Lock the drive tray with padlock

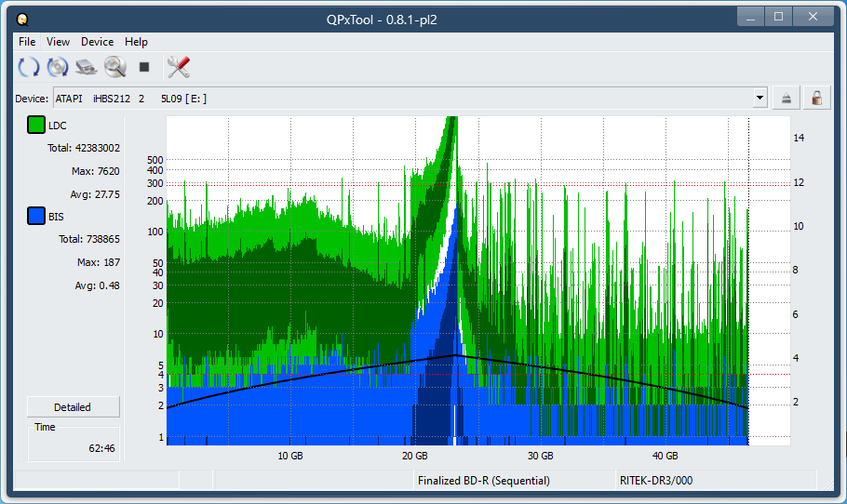817,99
